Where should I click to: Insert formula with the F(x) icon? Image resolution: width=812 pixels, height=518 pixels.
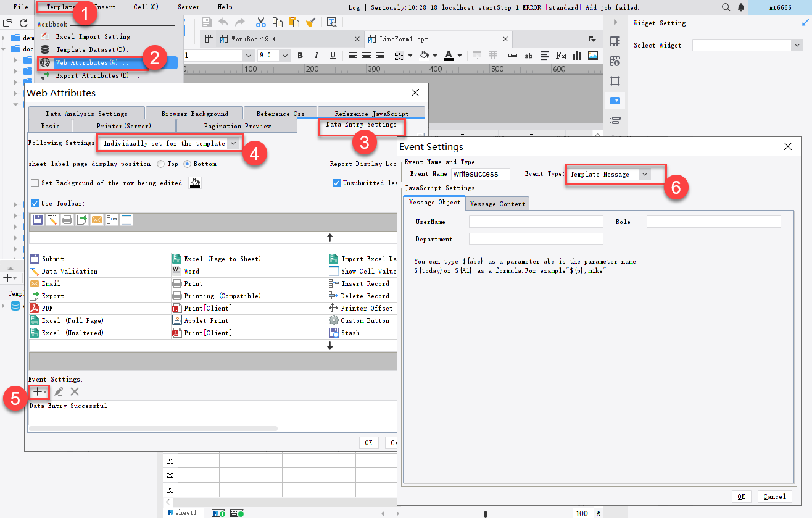pos(561,56)
